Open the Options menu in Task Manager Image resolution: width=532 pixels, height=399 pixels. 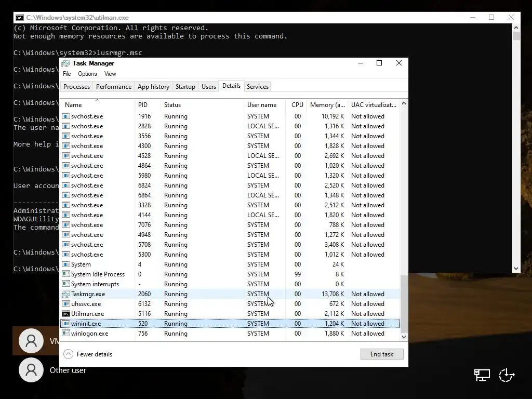tap(87, 74)
